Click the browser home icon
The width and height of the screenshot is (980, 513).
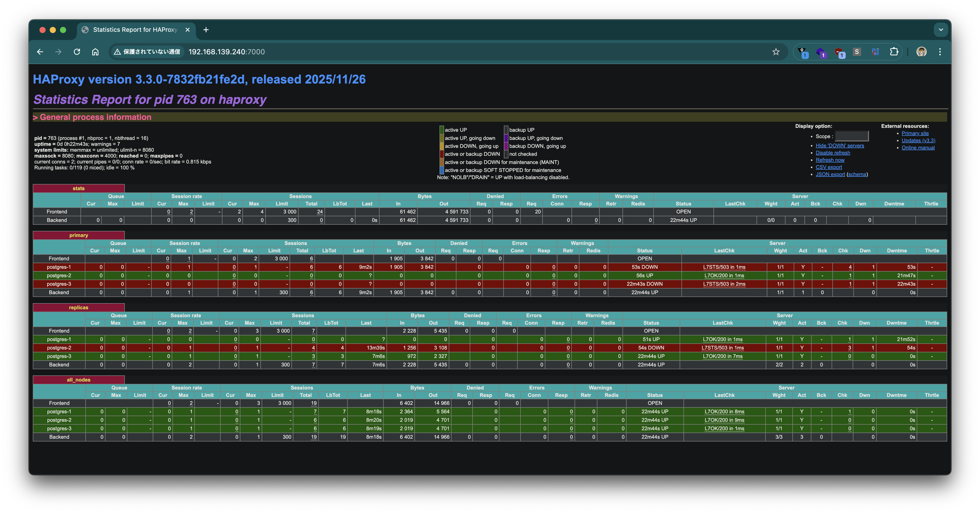click(95, 52)
